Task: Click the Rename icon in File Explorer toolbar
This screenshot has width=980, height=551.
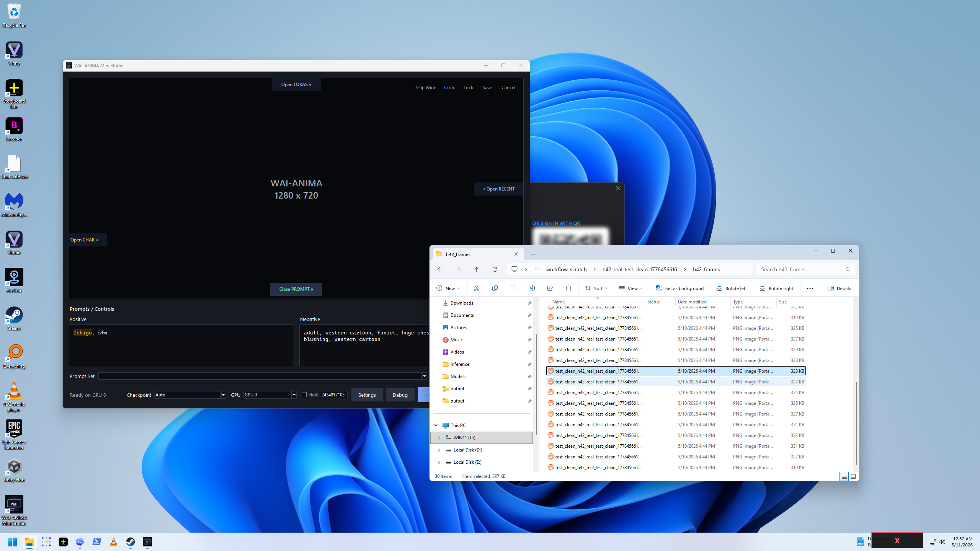Action: [x=531, y=288]
